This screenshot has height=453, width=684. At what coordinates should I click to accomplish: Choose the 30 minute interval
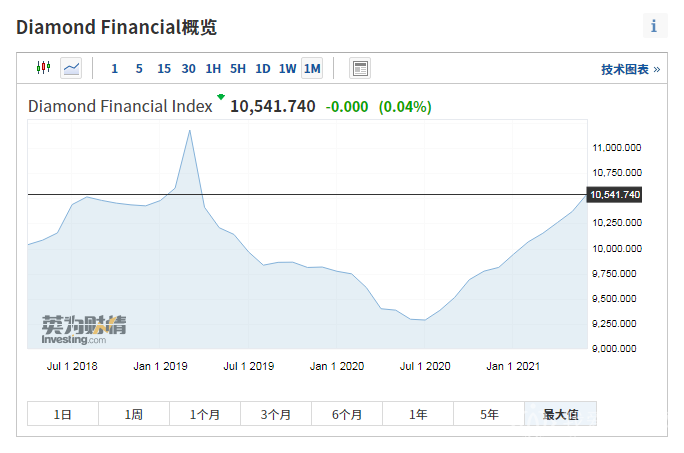click(x=189, y=69)
